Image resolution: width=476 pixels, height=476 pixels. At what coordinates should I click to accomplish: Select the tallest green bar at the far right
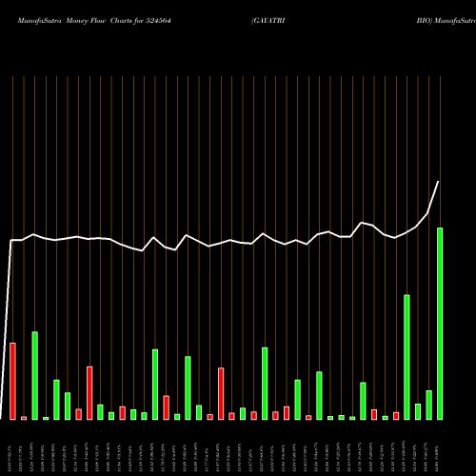coord(440,324)
